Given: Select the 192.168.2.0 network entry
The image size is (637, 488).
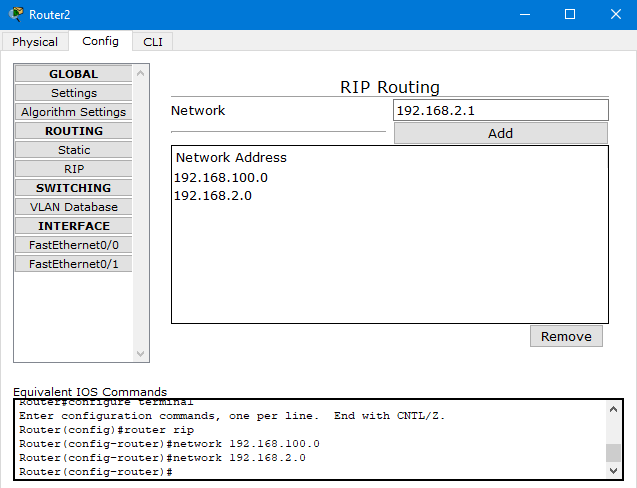Looking at the screenshot, I should click(212, 196).
